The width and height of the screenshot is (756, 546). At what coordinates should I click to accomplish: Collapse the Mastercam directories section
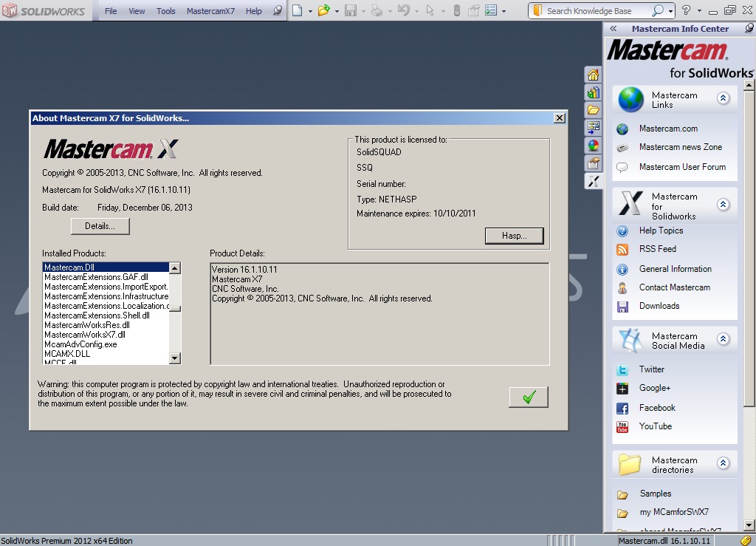coord(723,463)
